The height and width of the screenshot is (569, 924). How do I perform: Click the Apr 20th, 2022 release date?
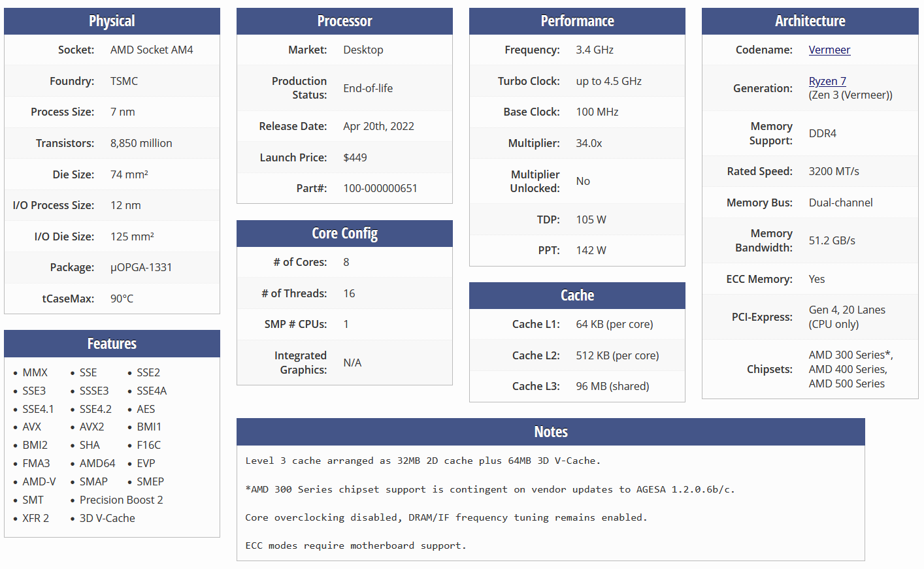coord(378,126)
